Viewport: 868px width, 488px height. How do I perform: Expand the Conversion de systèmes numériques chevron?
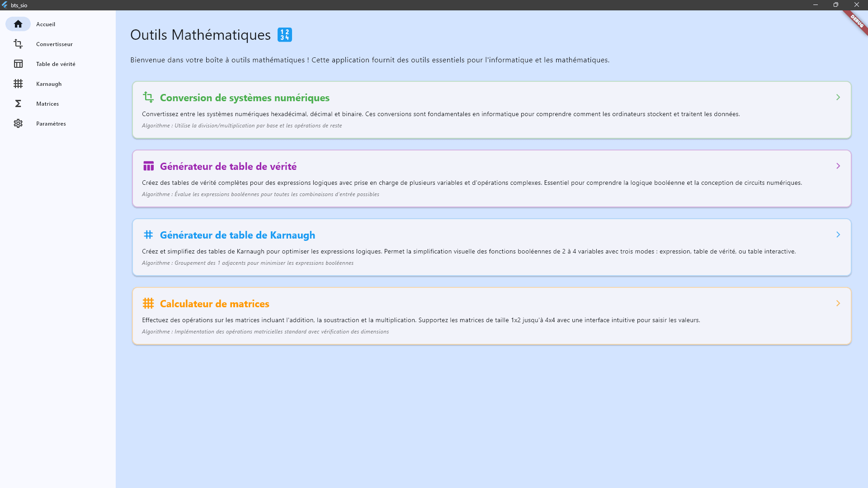839,97
